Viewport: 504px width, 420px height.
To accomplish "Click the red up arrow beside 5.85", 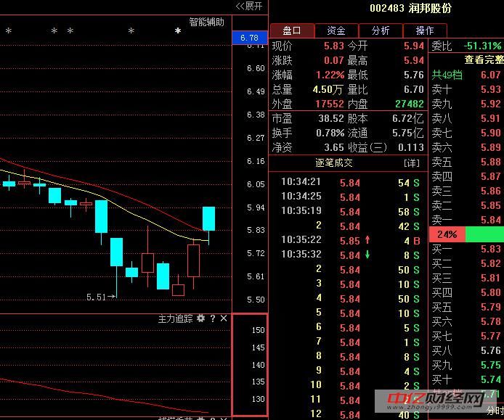I will (x=367, y=240).
